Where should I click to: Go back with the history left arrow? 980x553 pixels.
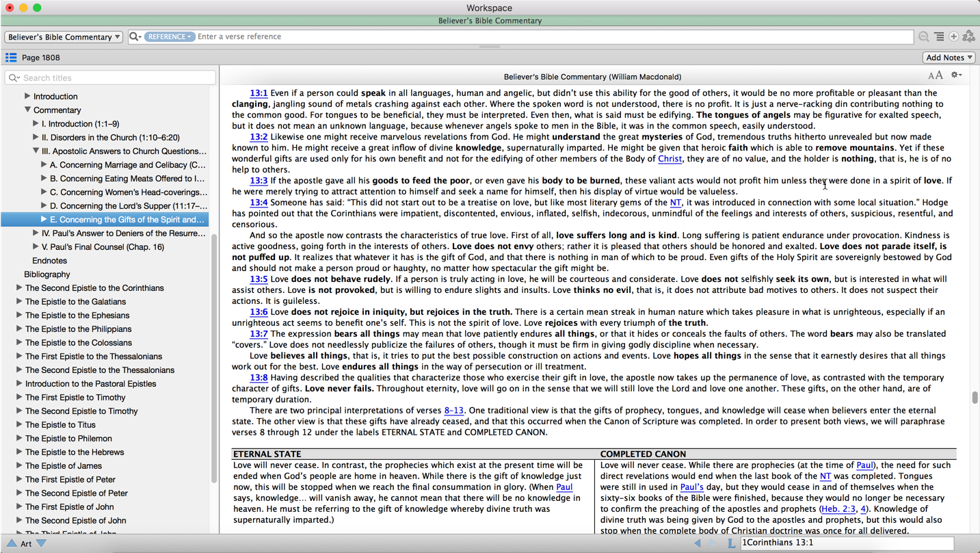698,543
